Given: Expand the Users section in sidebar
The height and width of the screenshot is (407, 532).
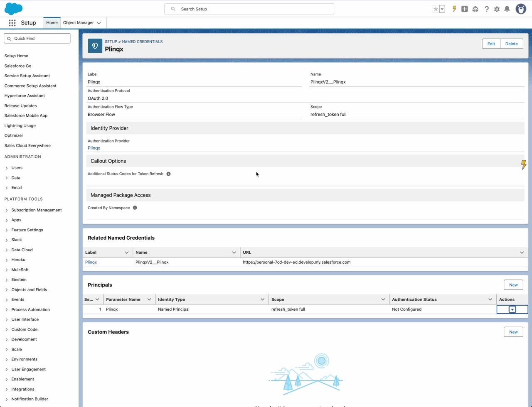Looking at the screenshot, I should click(7, 168).
